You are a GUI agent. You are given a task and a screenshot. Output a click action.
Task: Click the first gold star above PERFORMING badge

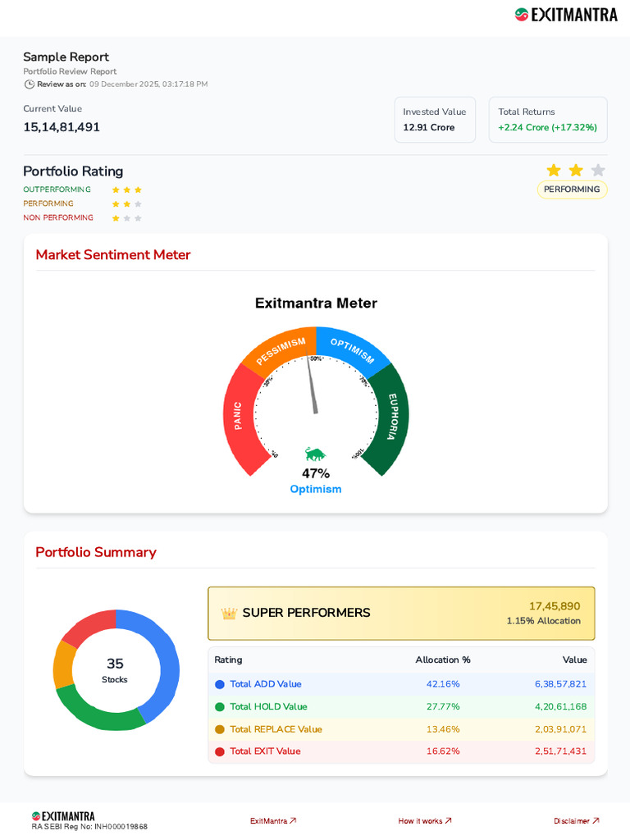click(554, 171)
